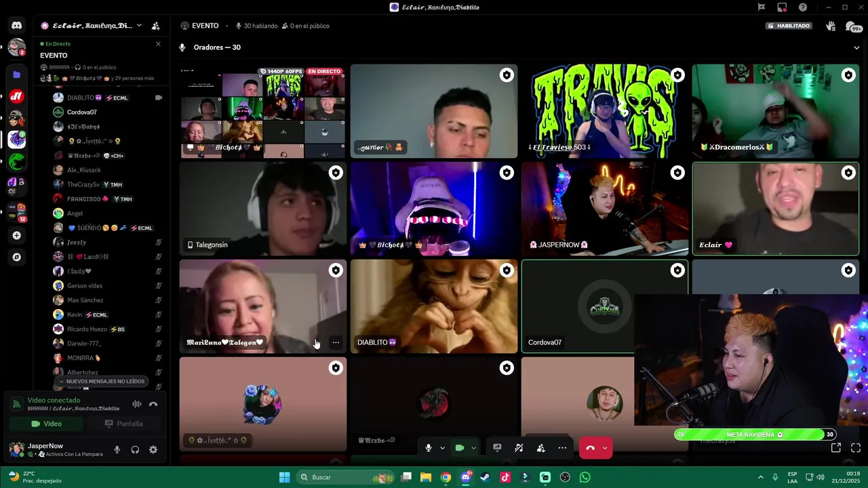
Task: Move to the audience using call controls
Action: (540, 448)
